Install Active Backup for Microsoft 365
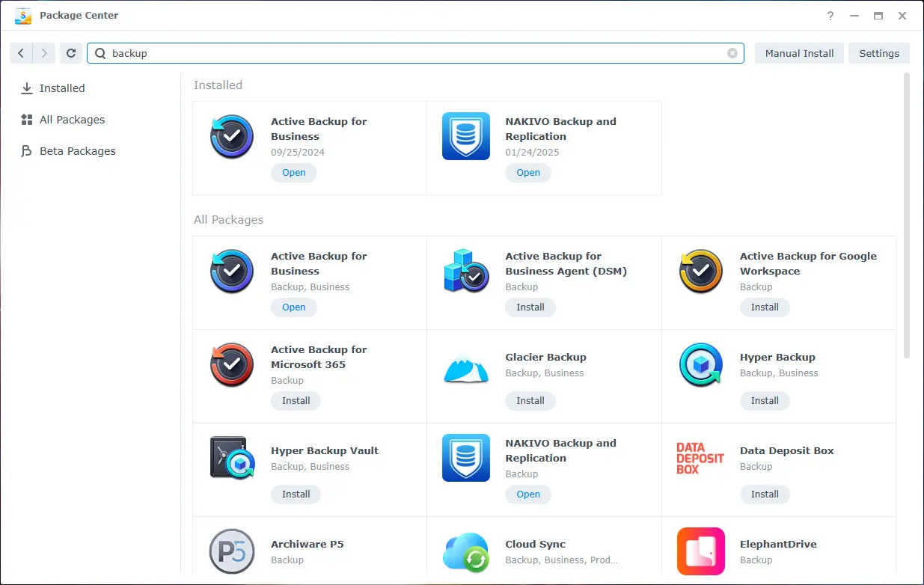 [x=296, y=401]
